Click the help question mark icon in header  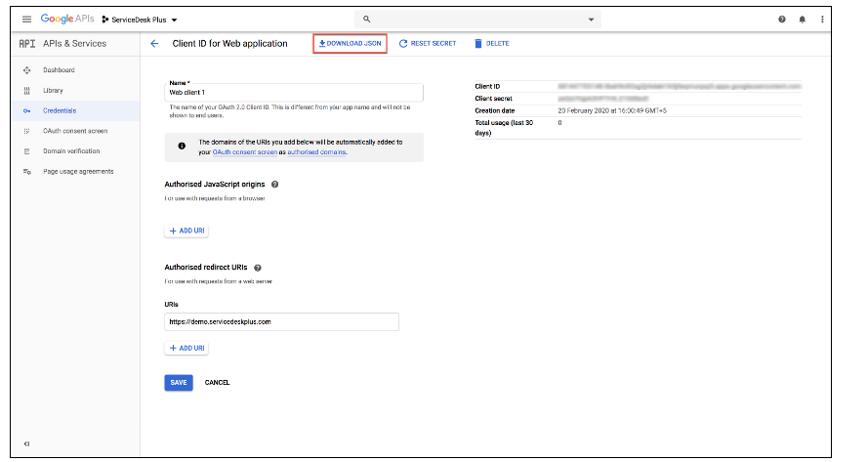coord(782,20)
